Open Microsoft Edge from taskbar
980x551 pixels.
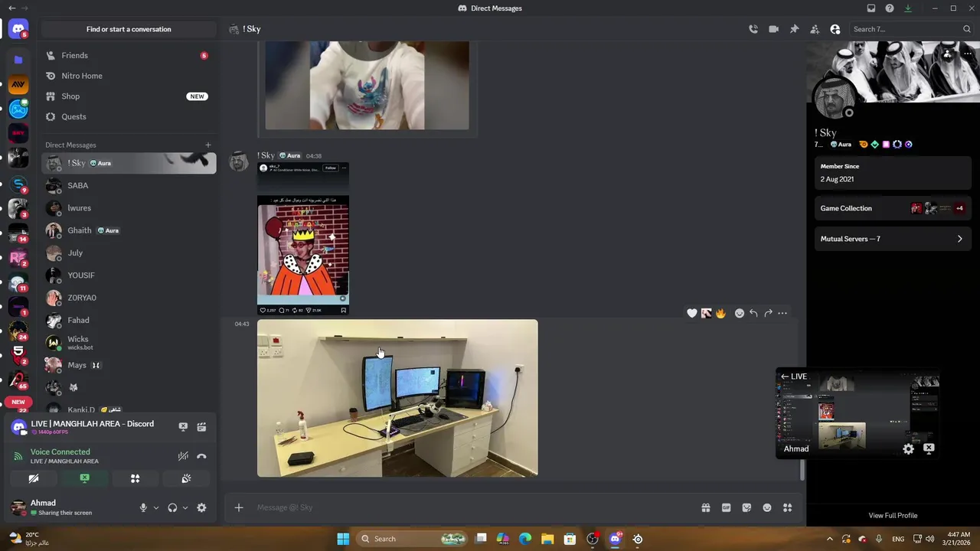click(525, 539)
